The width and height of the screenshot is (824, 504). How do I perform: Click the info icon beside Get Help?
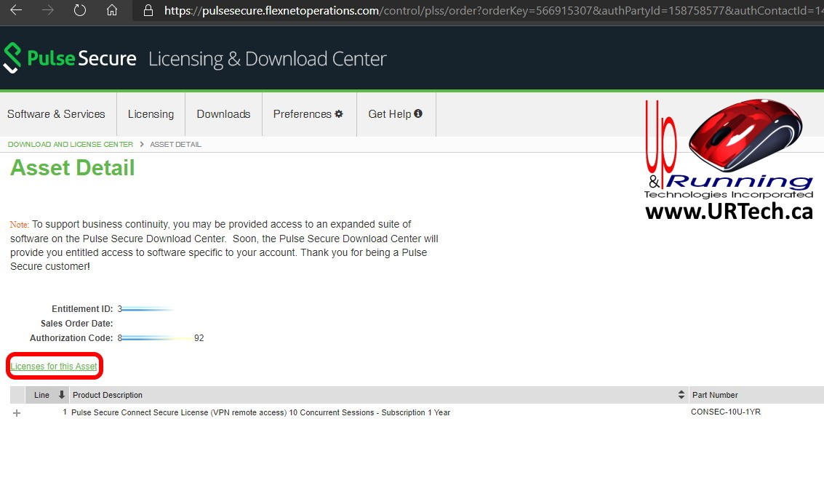[x=419, y=113]
